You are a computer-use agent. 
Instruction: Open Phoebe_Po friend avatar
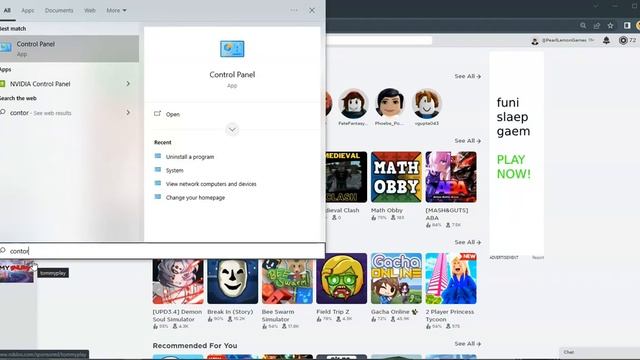coord(390,104)
